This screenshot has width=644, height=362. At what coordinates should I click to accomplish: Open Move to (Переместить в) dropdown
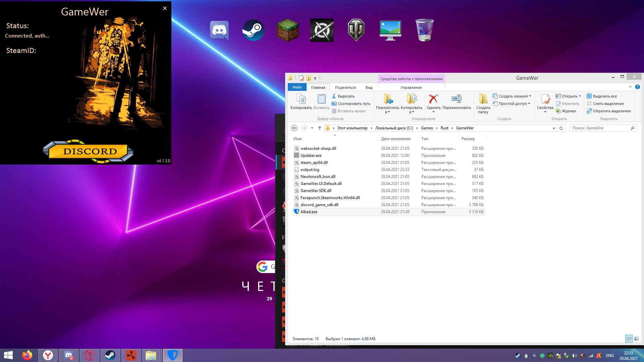(x=387, y=104)
